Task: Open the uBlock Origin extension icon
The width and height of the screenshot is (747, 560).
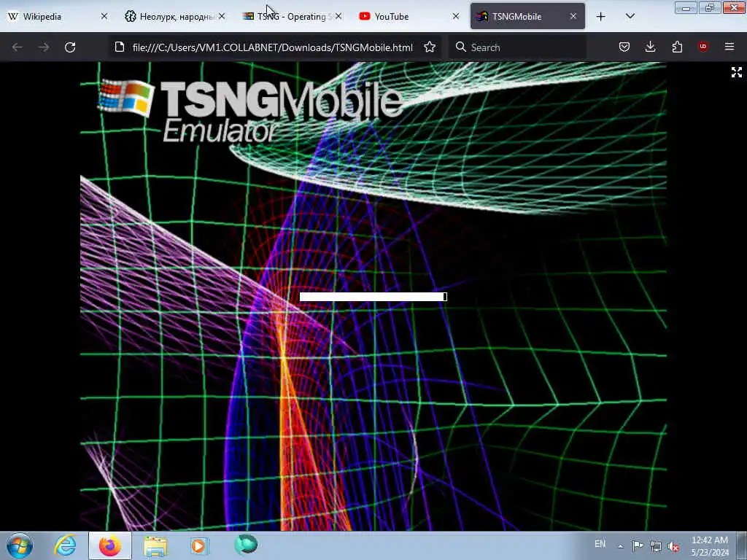Action: (703, 47)
